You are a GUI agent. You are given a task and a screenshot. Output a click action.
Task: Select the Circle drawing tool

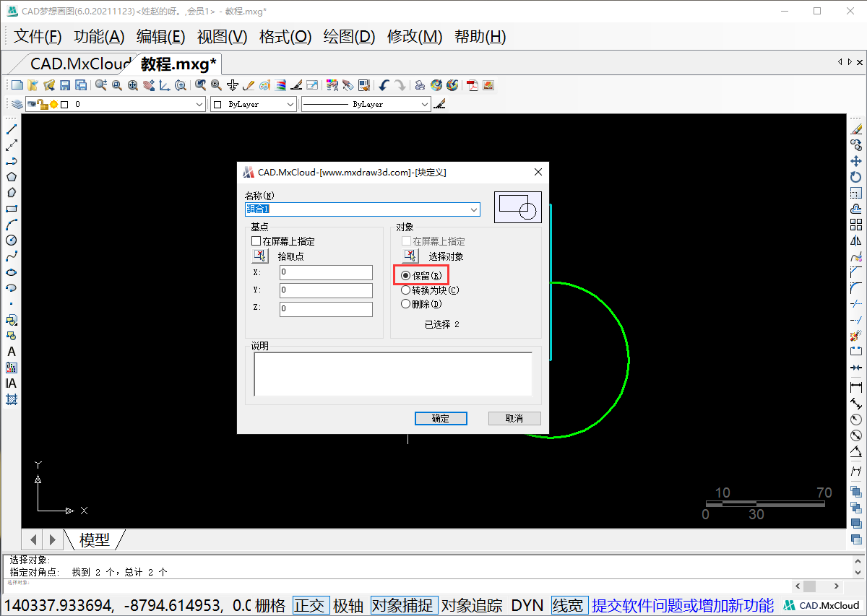12,240
